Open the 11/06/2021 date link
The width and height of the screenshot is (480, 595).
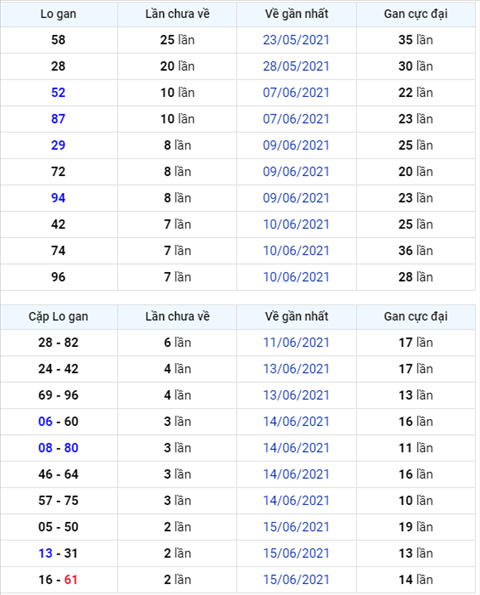(296, 342)
